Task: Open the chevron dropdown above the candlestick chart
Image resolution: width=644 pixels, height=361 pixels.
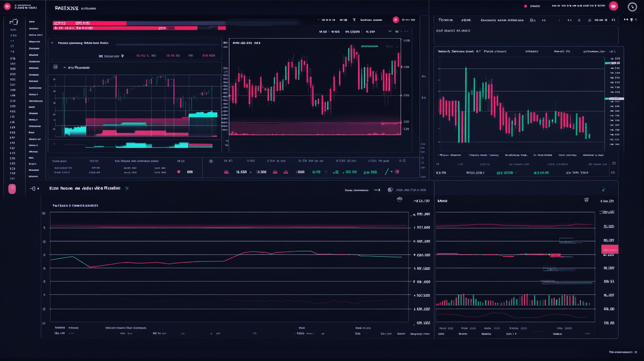Action: [x=390, y=32]
